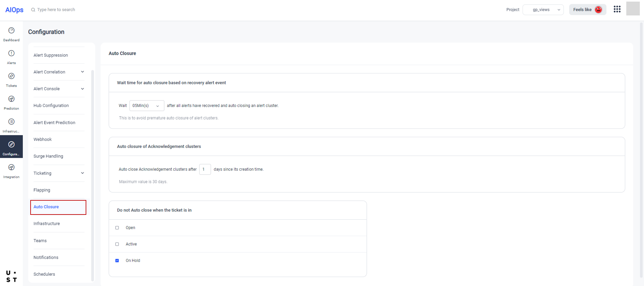Screen dimensions: 644x286
Task: Open the apps grid launcher icon
Action: (617, 9)
